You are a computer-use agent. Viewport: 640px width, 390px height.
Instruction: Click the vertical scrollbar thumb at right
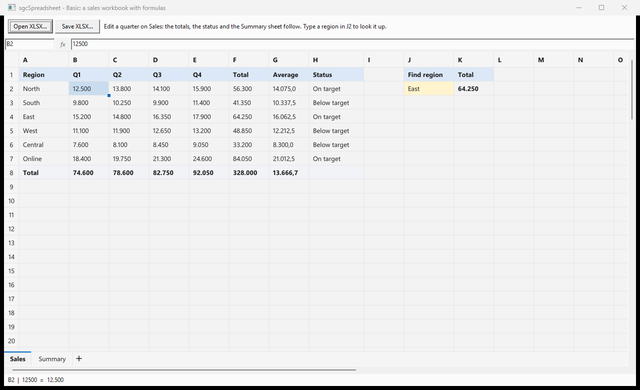(632, 90)
